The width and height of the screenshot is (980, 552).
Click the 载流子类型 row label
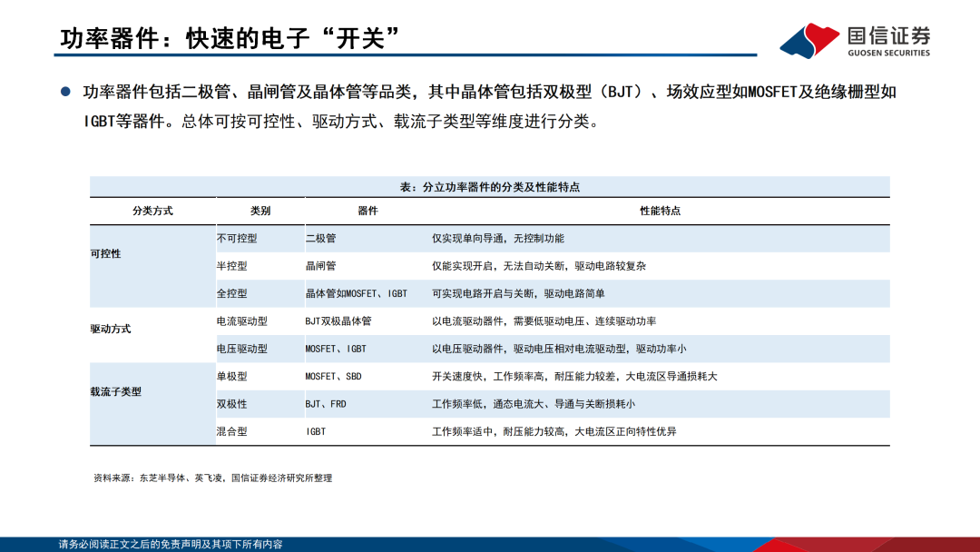coord(115,391)
